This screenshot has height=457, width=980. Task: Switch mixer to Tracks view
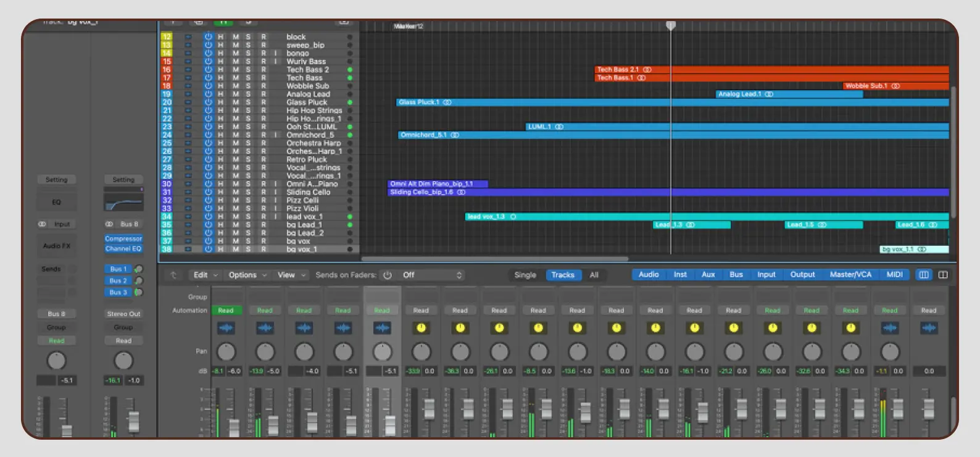[x=562, y=275]
